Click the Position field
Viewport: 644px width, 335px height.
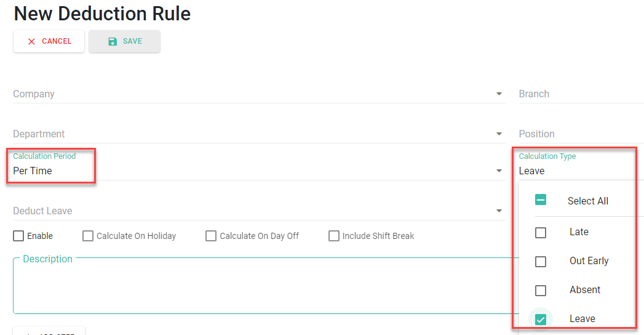(x=578, y=134)
